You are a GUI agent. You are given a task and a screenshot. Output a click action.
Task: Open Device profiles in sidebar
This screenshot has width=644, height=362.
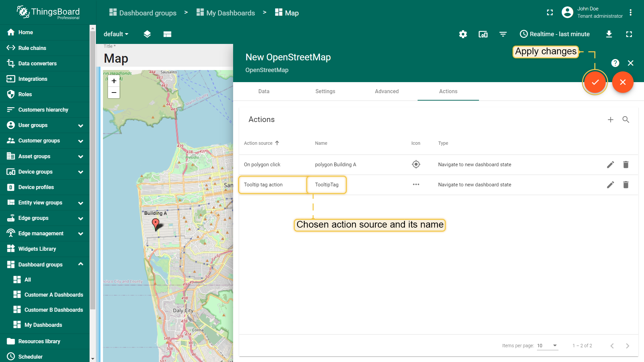(x=45, y=187)
